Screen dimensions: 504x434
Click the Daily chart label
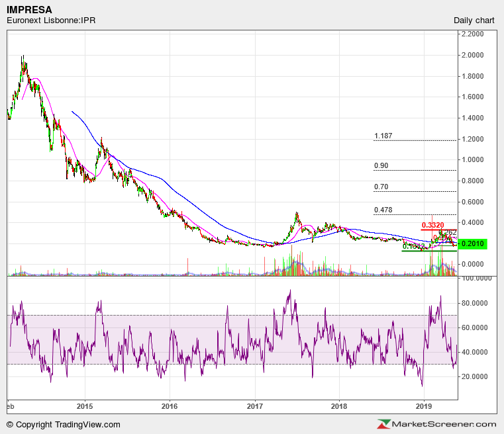point(474,21)
